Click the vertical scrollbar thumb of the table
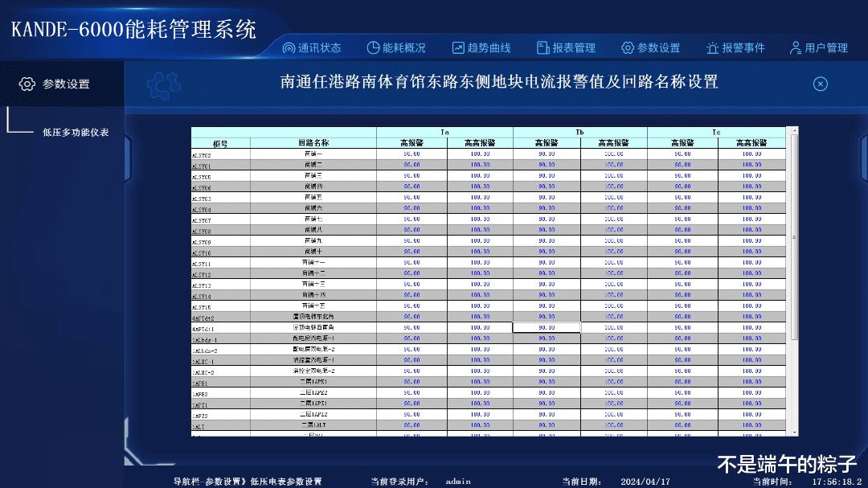 click(794, 237)
